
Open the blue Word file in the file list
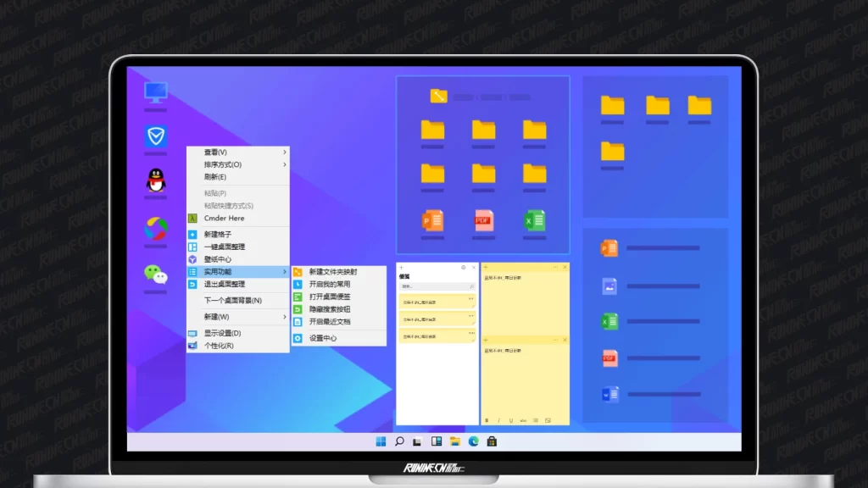click(609, 394)
